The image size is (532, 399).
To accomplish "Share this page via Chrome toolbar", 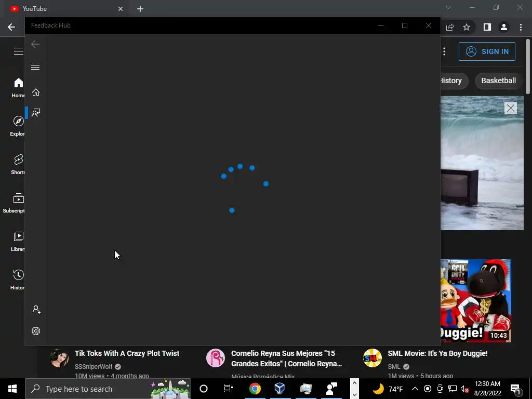I will pos(450,27).
